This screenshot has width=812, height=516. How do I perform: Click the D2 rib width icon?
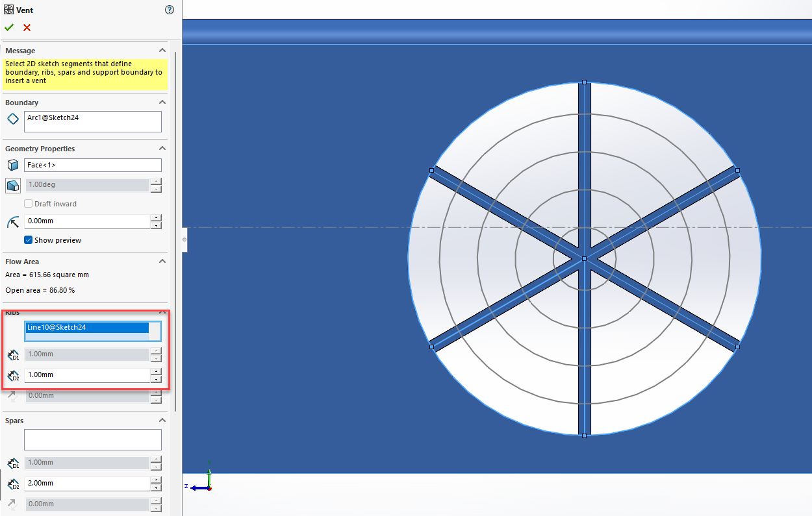[13, 375]
